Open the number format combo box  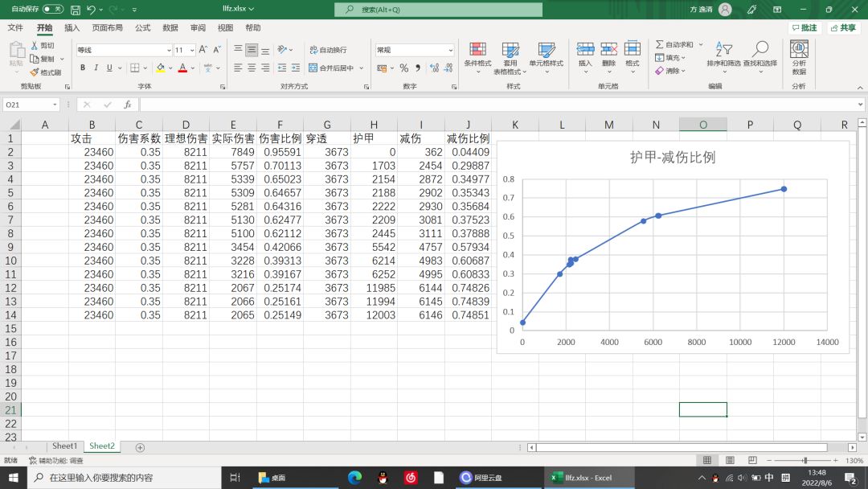click(415, 50)
